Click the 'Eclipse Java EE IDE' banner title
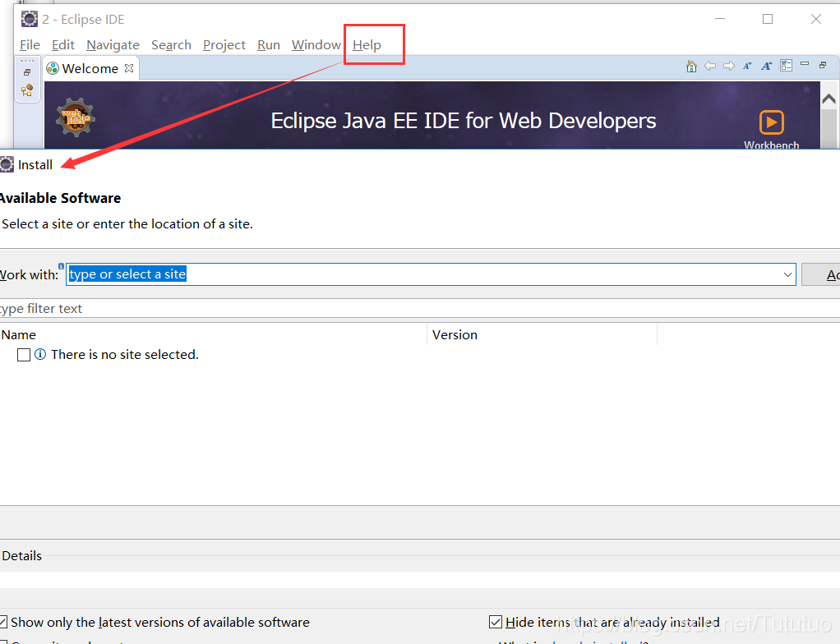Viewport: 840px width, 644px height. [464, 121]
